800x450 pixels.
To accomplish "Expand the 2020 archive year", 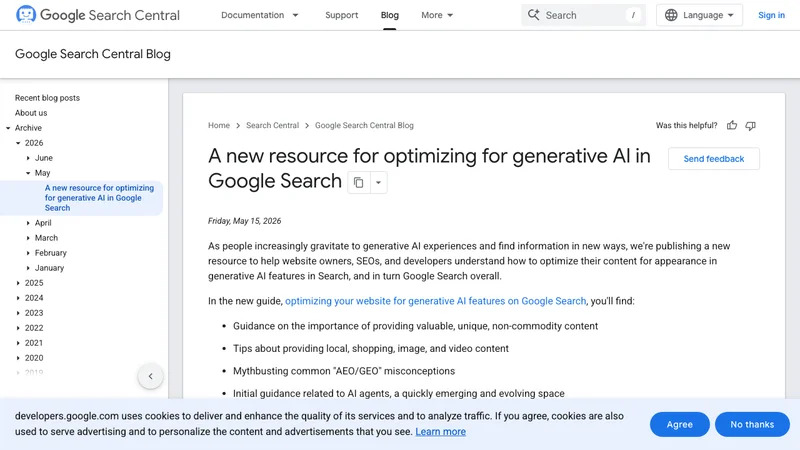I will click(18, 358).
